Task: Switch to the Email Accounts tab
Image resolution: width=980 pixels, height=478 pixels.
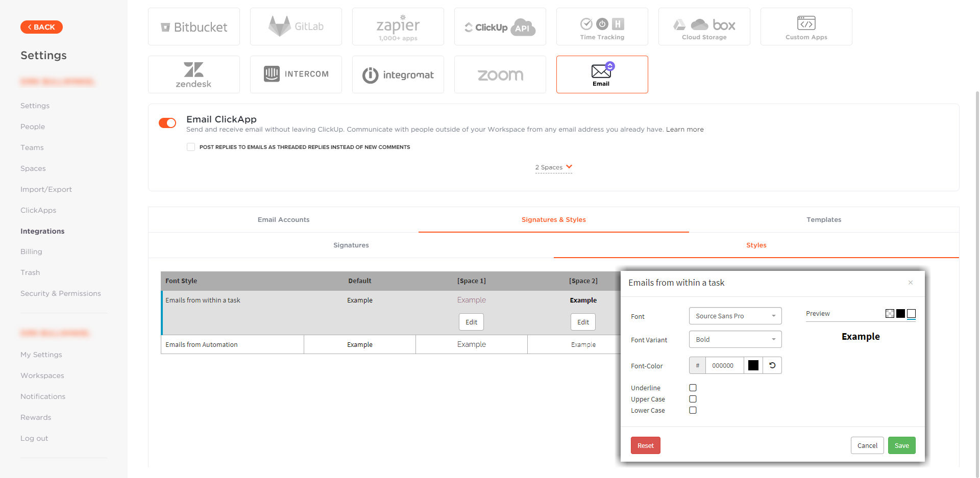Action: 283,220
